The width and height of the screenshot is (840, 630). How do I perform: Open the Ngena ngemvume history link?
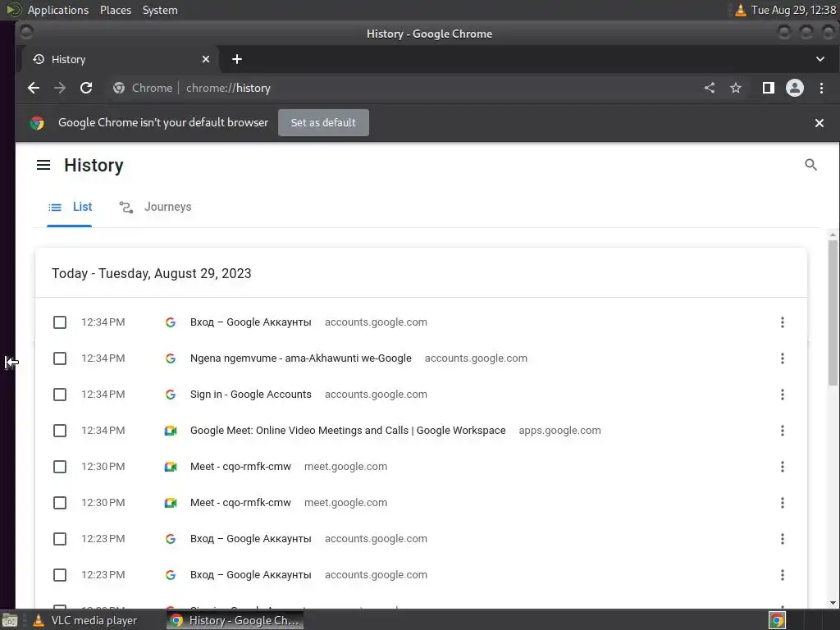click(x=300, y=358)
